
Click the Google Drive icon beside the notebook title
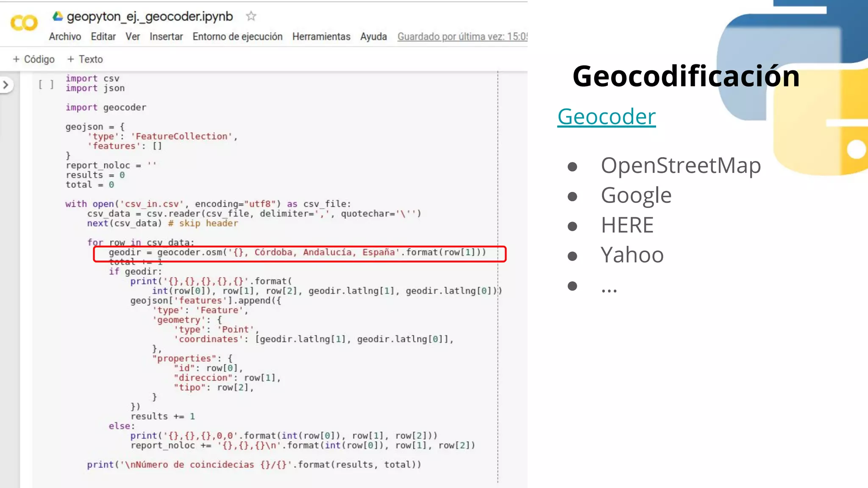click(58, 16)
